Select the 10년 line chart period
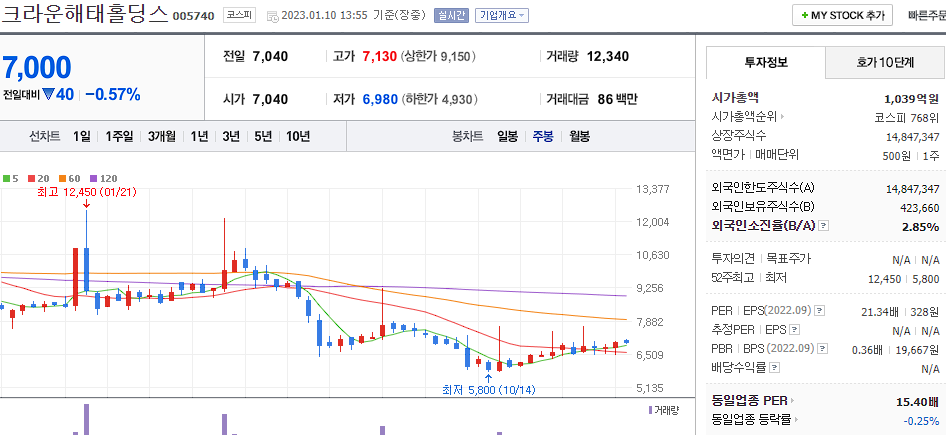Image resolution: width=946 pixels, height=435 pixels. pyautogui.click(x=297, y=136)
